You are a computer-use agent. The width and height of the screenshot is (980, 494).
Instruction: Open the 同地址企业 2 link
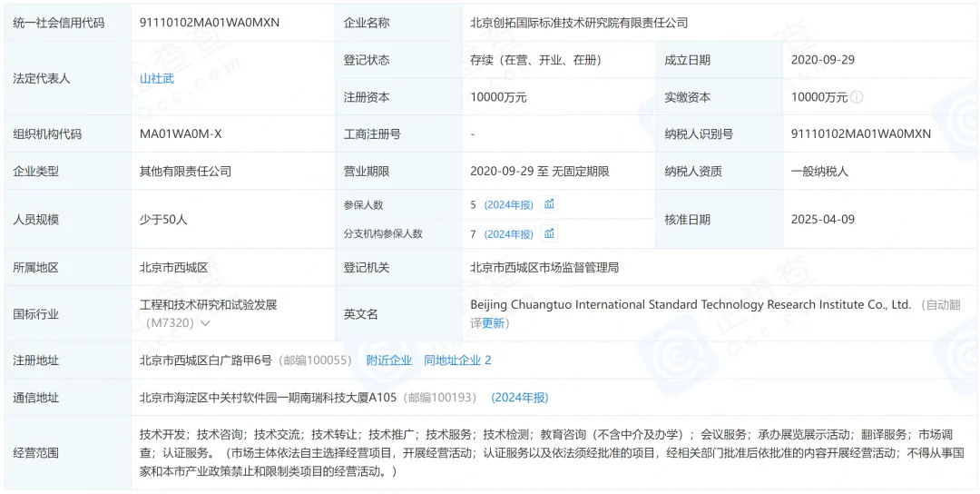457,361
